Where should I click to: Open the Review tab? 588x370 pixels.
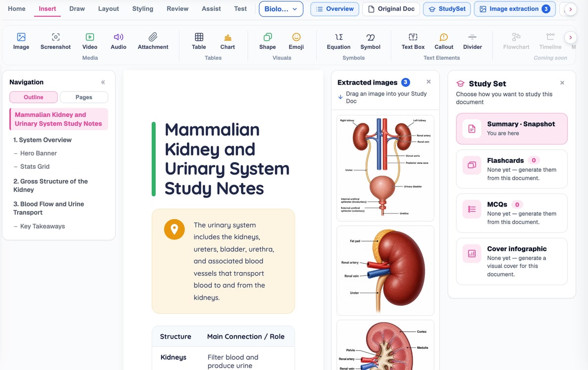pyautogui.click(x=177, y=9)
